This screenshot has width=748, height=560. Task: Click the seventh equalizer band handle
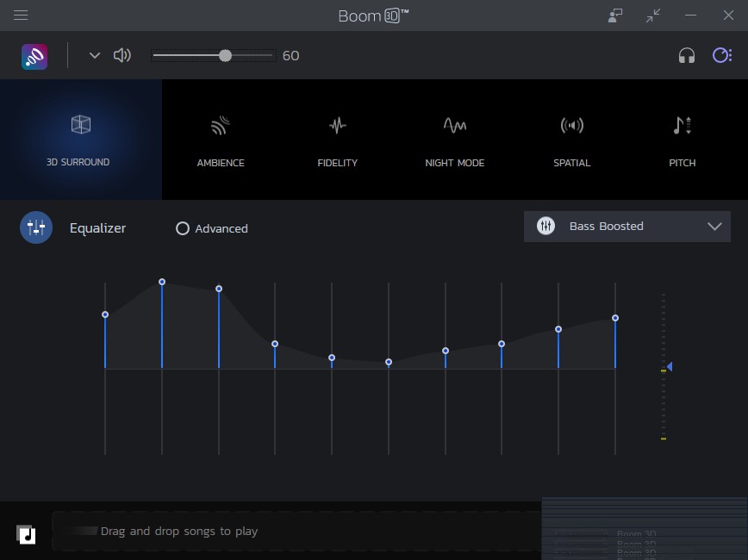(445, 351)
